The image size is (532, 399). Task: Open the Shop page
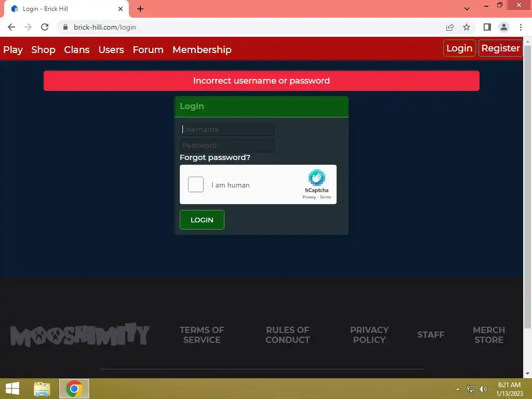(x=43, y=49)
